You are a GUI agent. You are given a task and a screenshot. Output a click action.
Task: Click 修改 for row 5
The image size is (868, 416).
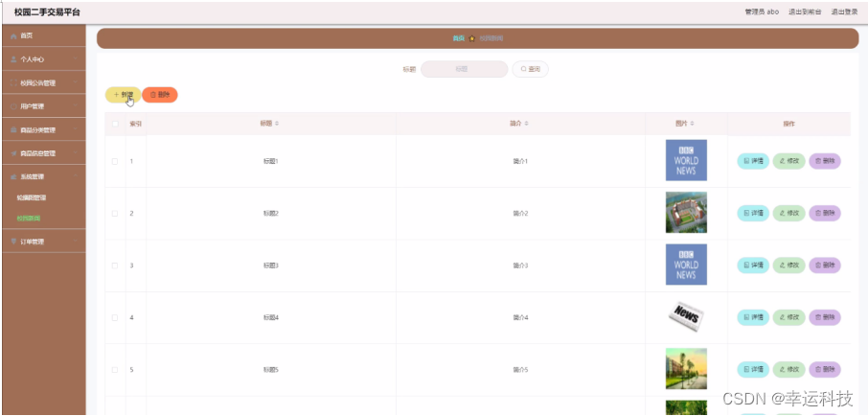pyautogui.click(x=788, y=369)
